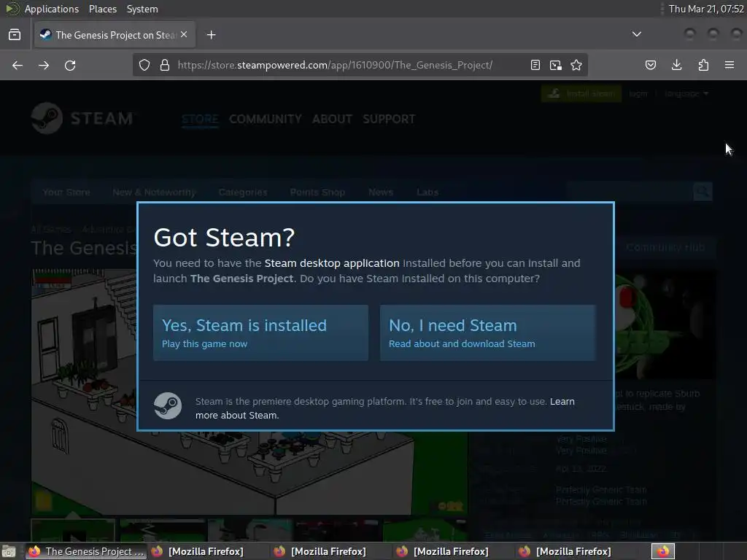The width and height of the screenshot is (747, 560).
Task: Open the ABOUT navigation item
Action: tap(332, 119)
